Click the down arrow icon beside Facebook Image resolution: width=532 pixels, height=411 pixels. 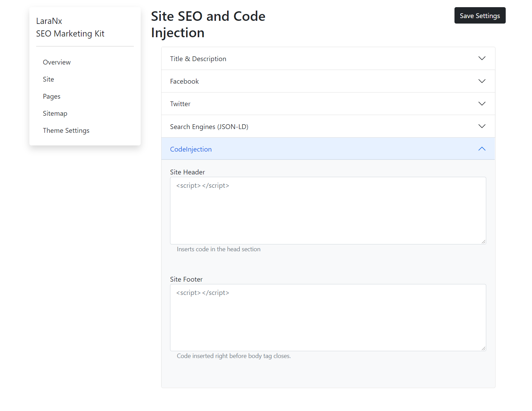(x=481, y=81)
